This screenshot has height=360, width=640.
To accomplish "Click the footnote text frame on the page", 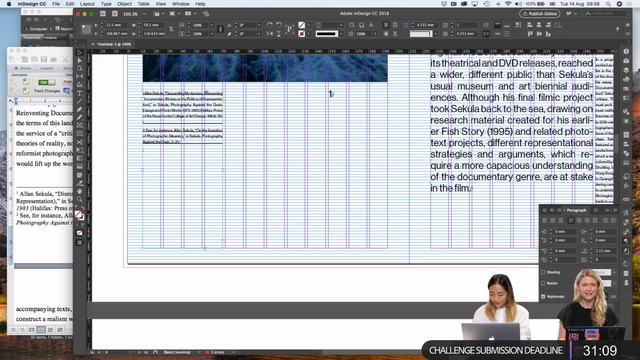I will (182, 169).
